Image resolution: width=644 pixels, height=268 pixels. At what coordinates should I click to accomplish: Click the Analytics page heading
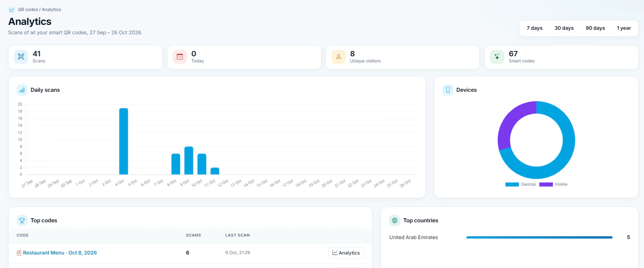[x=30, y=22]
